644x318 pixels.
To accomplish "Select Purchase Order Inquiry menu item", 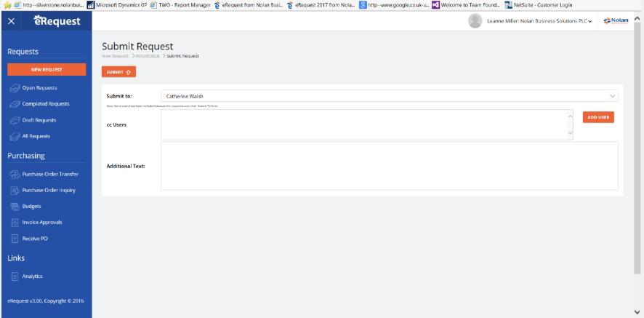I will [49, 190].
